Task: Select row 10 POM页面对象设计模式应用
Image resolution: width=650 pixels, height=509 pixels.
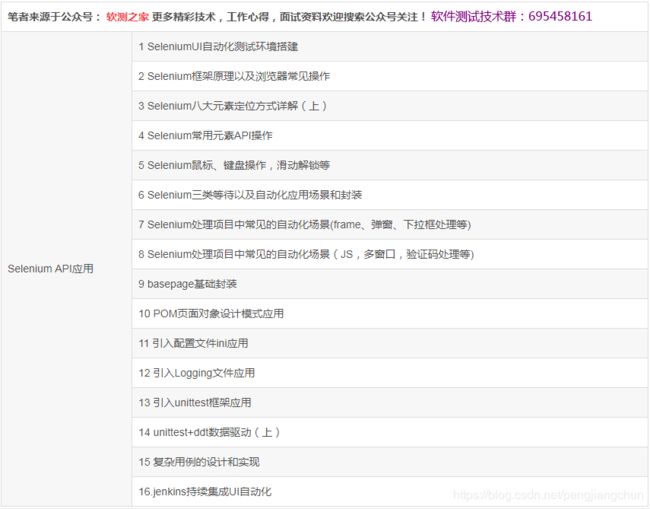Action: click(x=390, y=313)
